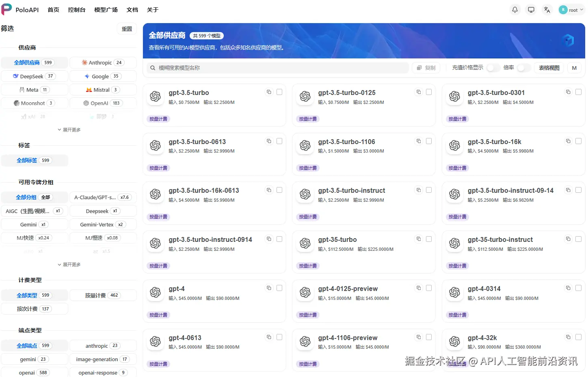Copy the gpt-3.5-turbo-16k model name icon
The width and height of the screenshot is (588, 377).
point(568,141)
